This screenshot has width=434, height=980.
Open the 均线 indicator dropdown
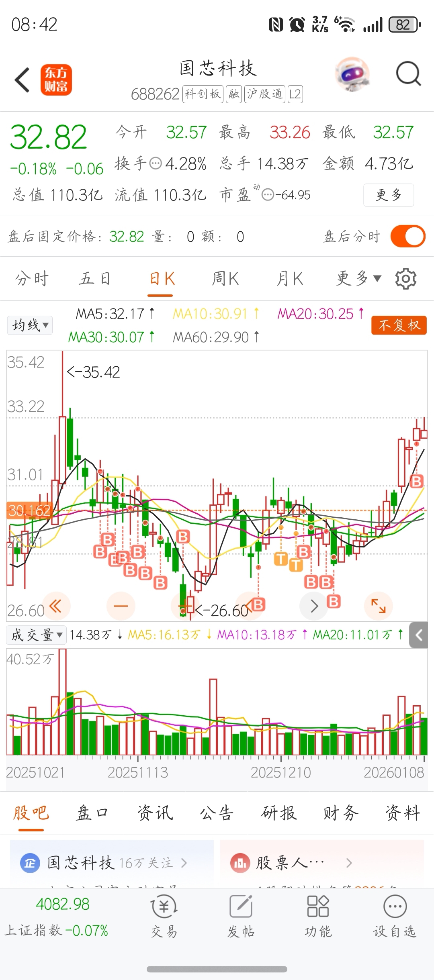(30, 325)
